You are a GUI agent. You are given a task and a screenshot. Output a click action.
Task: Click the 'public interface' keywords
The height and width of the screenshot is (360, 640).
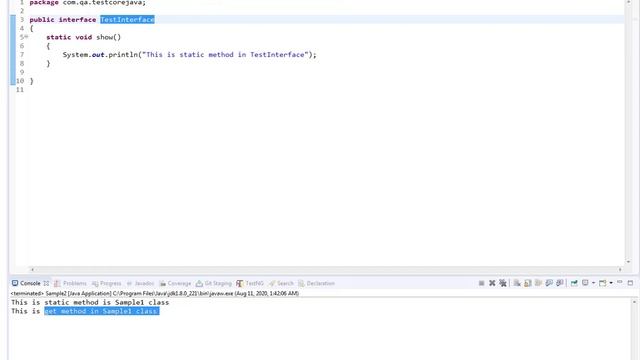[x=62, y=20]
